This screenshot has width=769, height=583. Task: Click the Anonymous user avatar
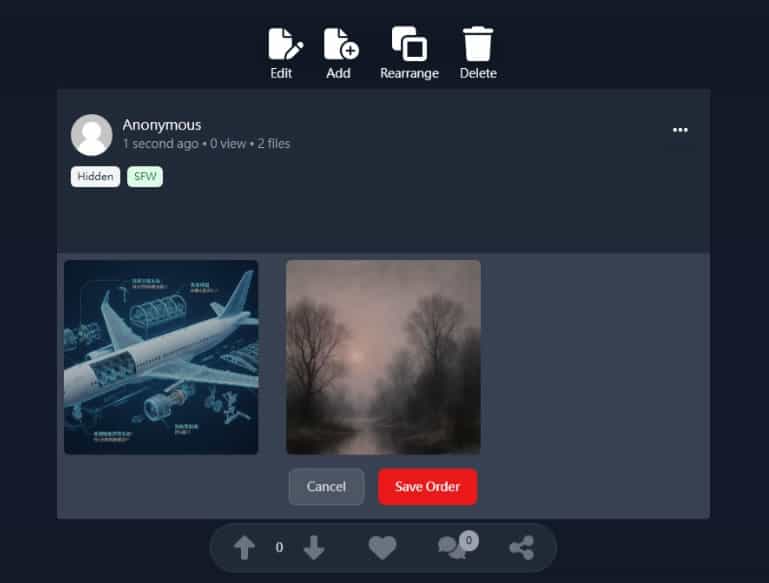pos(92,134)
